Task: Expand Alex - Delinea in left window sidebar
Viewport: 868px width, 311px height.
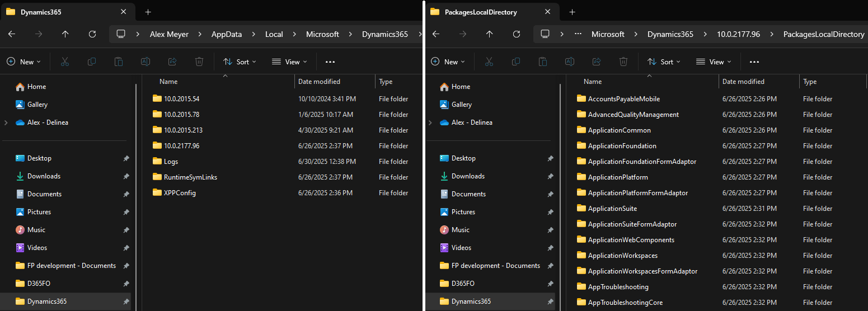Action: (6, 122)
